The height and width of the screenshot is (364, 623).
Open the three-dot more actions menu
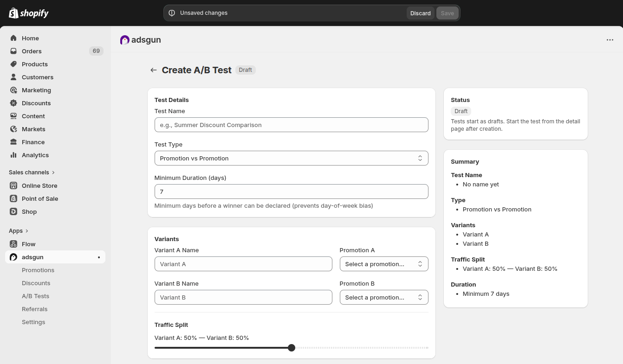[x=610, y=40]
